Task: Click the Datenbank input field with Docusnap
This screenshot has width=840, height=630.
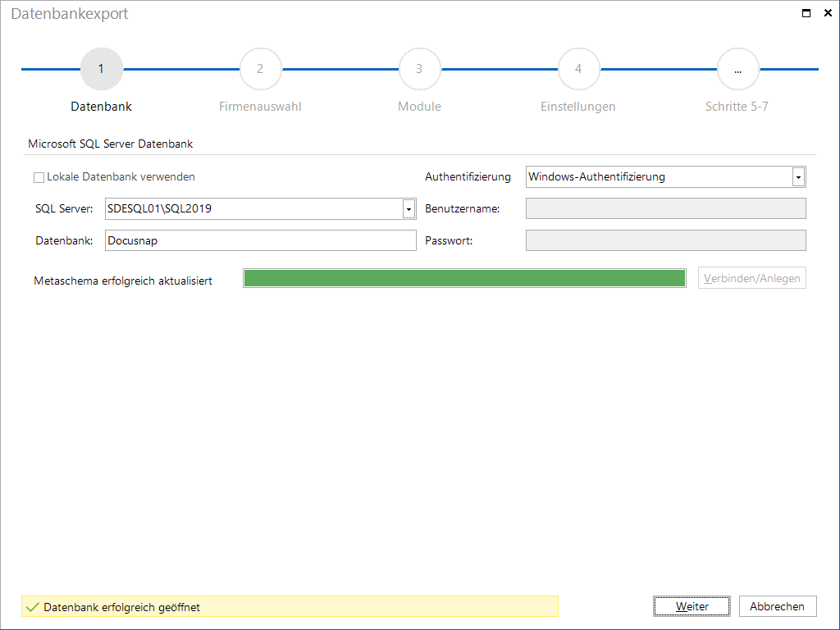Action: point(260,240)
